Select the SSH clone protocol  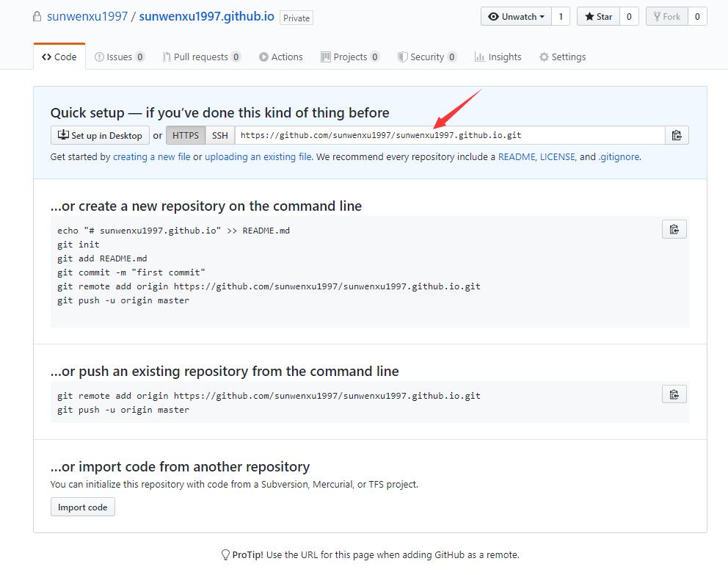pos(220,135)
